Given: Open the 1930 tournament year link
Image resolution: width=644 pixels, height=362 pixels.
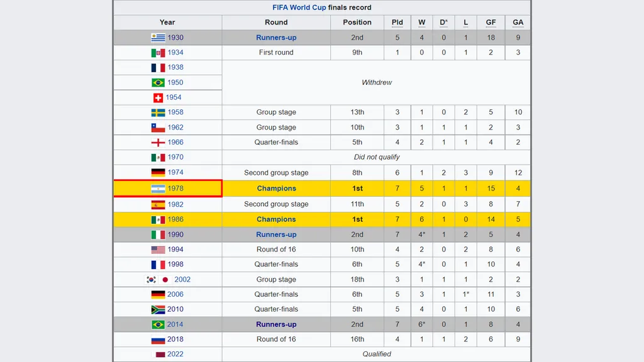Looking at the screenshot, I should (x=175, y=38).
